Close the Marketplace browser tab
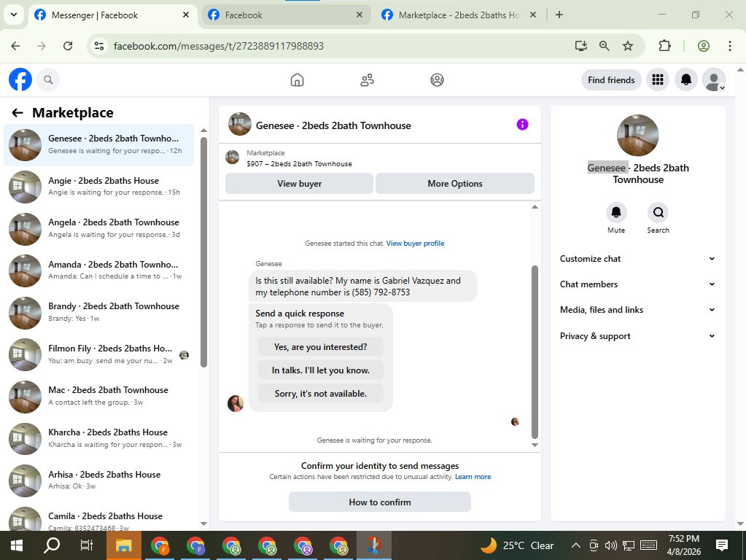The image size is (746, 560). 533,15
